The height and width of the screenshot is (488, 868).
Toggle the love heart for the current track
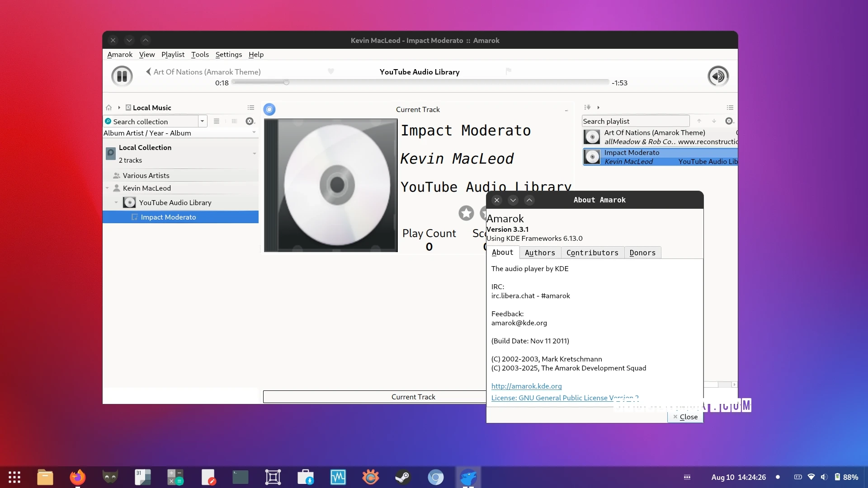pyautogui.click(x=330, y=71)
